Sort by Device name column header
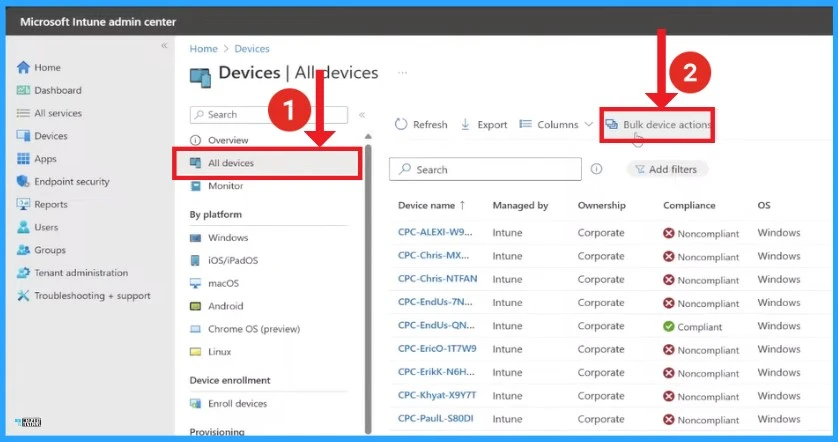Viewport: 838px width, 442px height. pos(431,205)
